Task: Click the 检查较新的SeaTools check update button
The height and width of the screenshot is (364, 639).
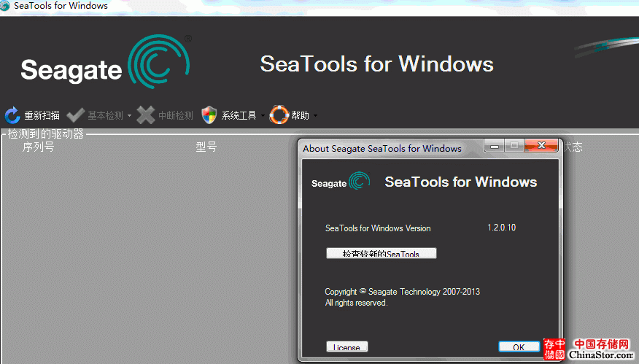Action: click(x=382, y=253)
